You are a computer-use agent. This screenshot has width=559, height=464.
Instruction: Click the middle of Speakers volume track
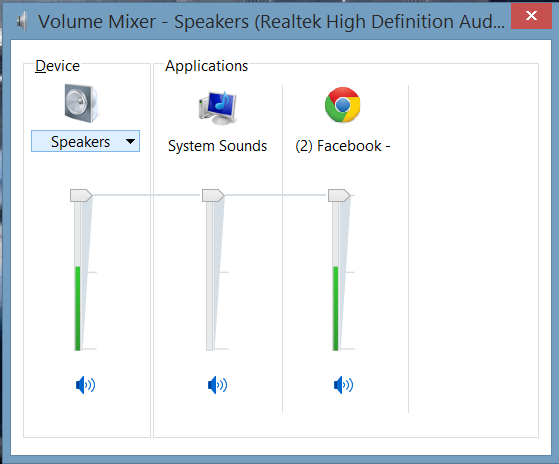tap(78, 273)
